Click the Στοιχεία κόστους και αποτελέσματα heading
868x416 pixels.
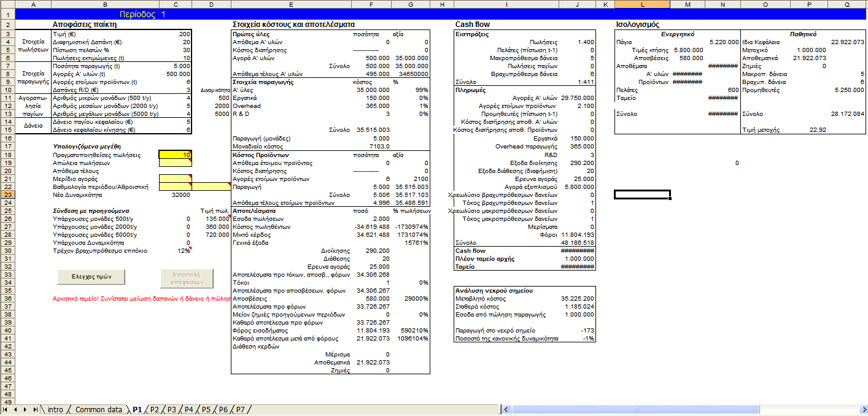pos(293,25)
